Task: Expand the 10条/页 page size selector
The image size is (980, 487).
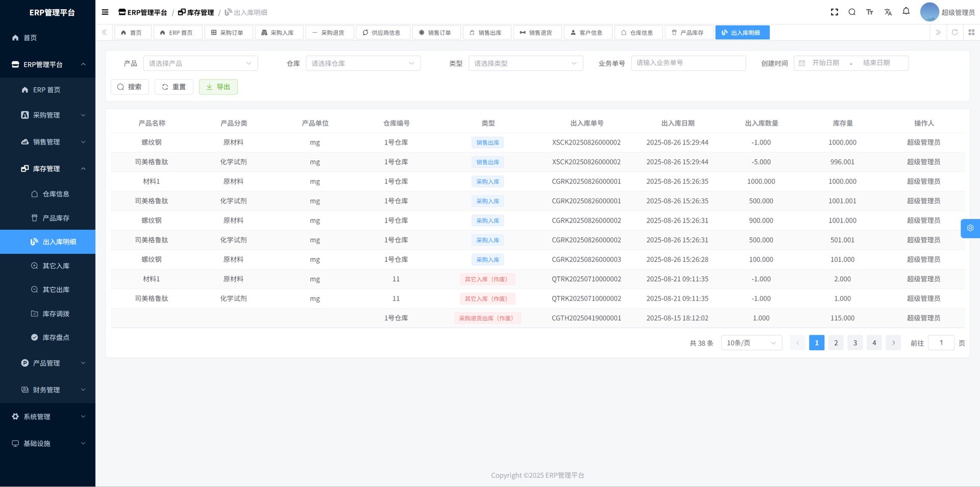Action: point(751,343)
